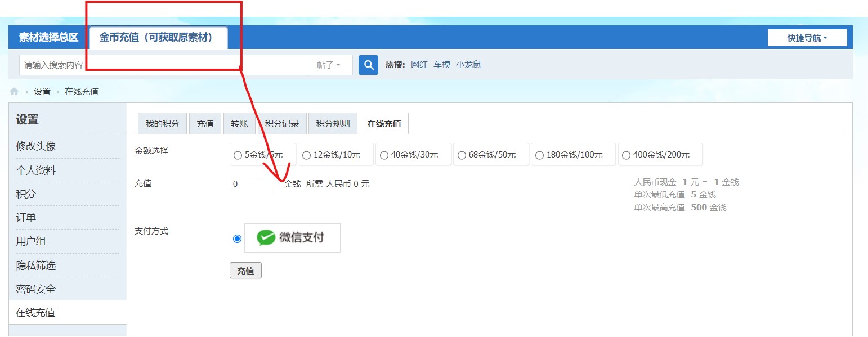Select the 5金钱/5元 amount option
The width and height of the screenshot is (868, 337).
[263, 155]
